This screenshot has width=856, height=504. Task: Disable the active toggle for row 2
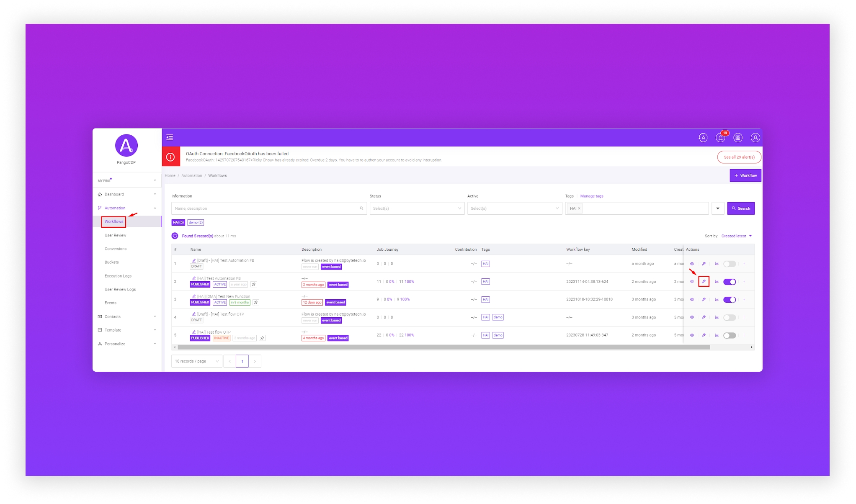coord(729,282)
